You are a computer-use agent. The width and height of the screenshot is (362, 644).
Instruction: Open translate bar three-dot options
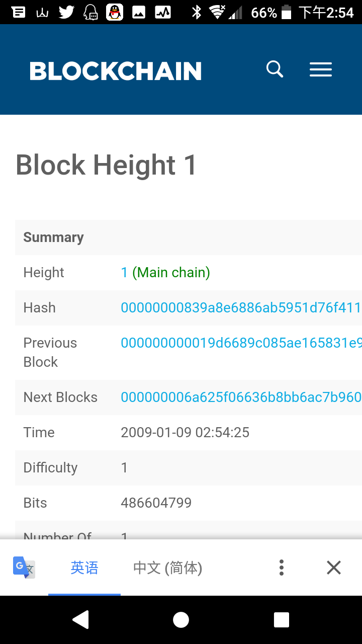(x=282, y=568)
